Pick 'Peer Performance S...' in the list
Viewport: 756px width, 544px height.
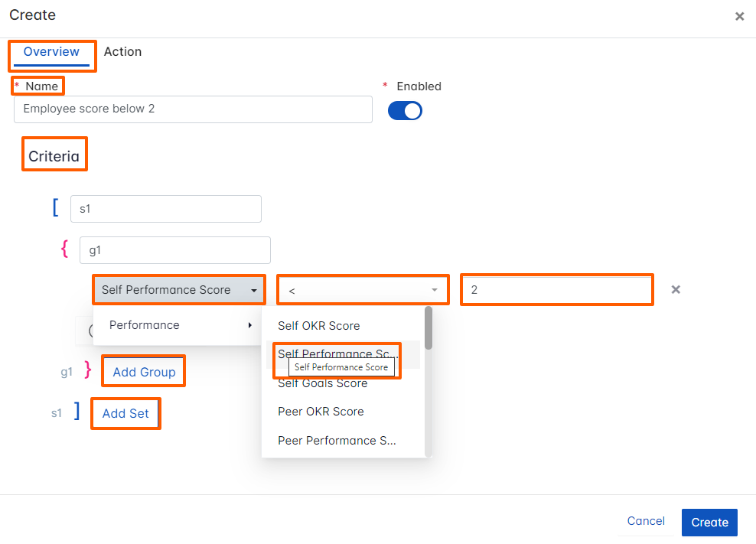[337, 440]
